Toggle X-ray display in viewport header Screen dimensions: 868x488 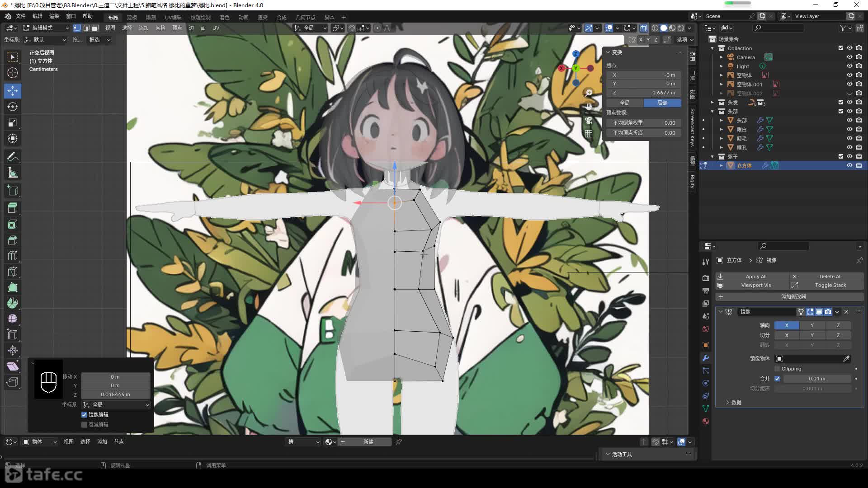click(643, 28)
